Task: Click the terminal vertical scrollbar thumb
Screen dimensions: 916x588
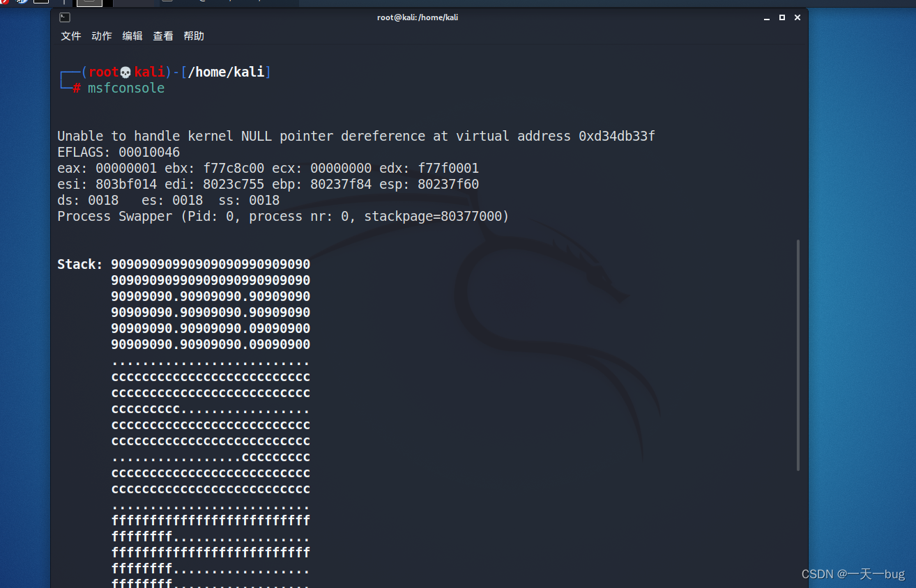Action: (799, 355)
